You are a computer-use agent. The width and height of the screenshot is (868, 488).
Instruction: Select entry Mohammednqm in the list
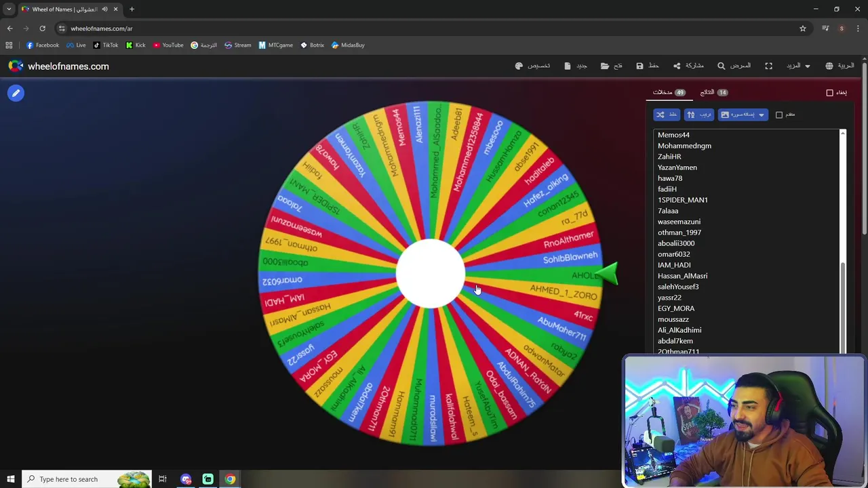(684, 146)
